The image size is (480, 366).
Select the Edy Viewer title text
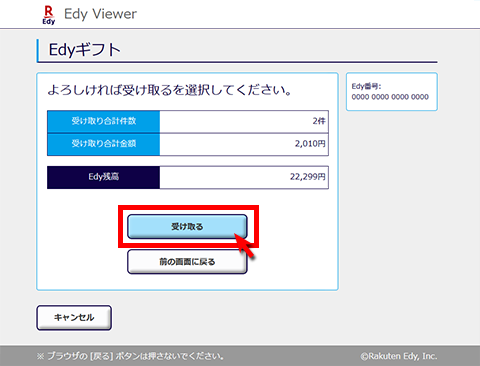pyautogui.click(x=100, y=14)
